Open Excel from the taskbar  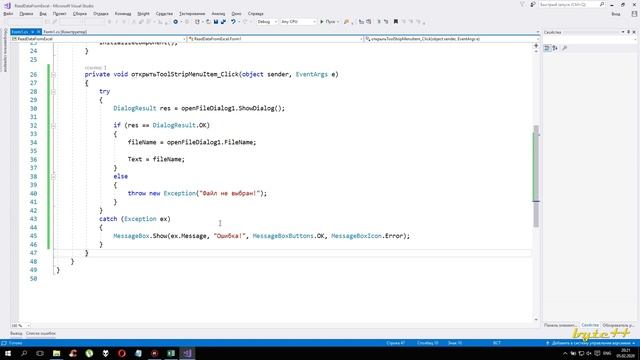point(171,353)
